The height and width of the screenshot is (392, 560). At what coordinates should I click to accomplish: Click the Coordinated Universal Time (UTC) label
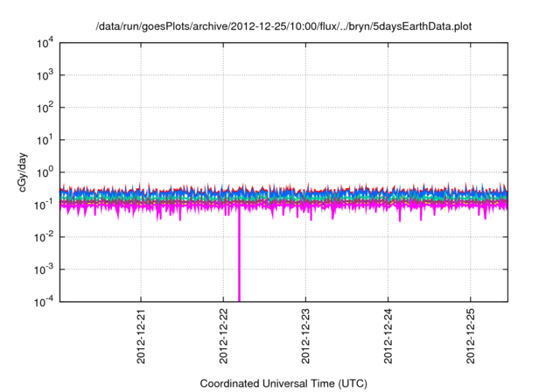(283, 384)
